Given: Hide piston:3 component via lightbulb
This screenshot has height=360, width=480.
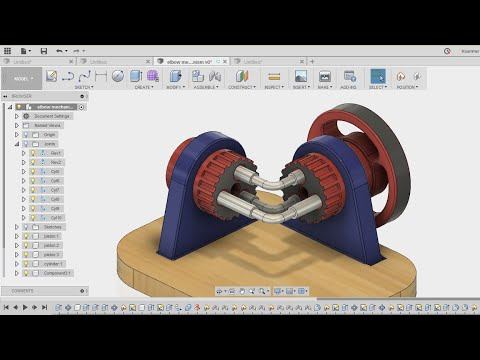Looking at the screenshot, I should 26,254.
